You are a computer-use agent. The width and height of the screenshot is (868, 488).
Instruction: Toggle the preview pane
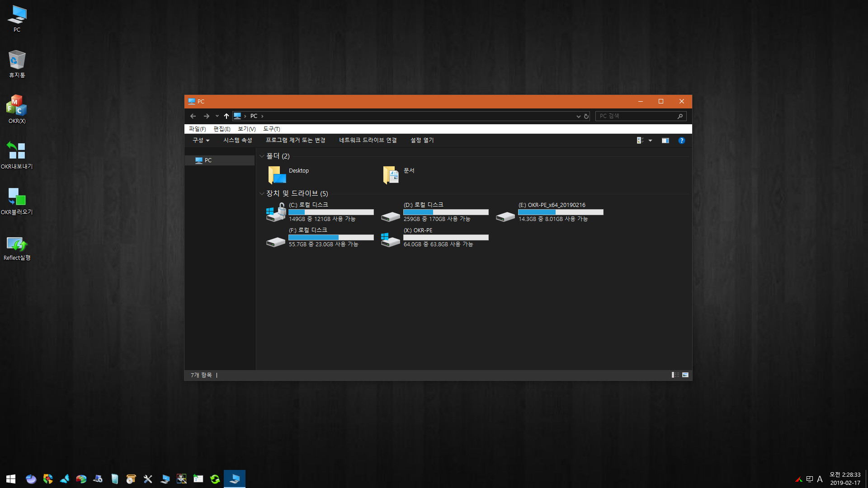point(665,141)
